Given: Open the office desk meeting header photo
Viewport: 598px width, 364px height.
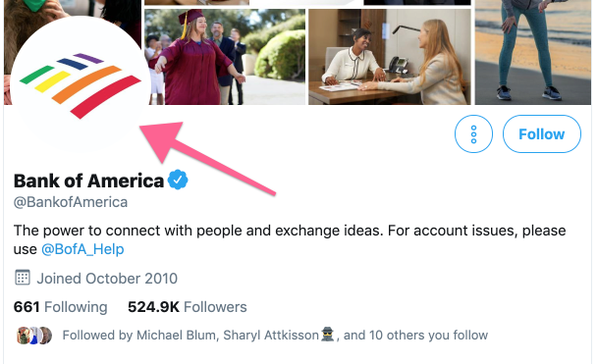Looking at the screenshot, I should [390, 56].
